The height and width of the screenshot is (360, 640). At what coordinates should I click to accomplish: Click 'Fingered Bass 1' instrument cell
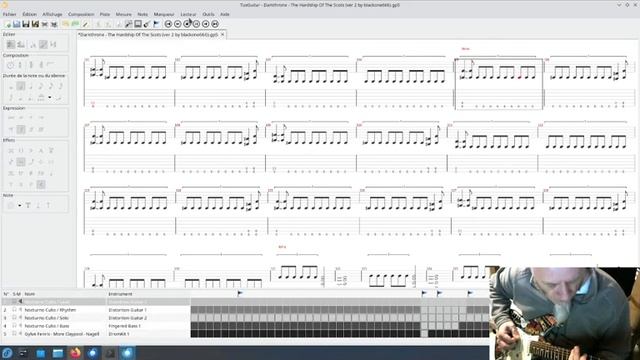click(124, 326)
